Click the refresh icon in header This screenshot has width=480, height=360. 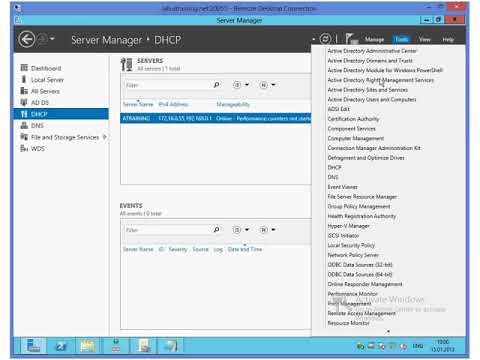325,39
